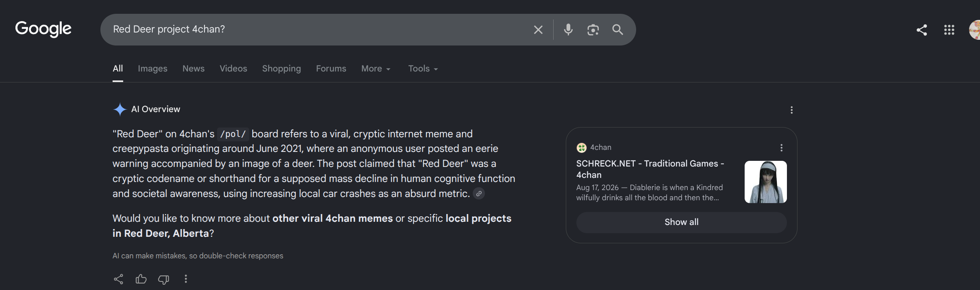980x290 pixels.
Task: Submit search with magnifier icon
Action: pos(617,30)
